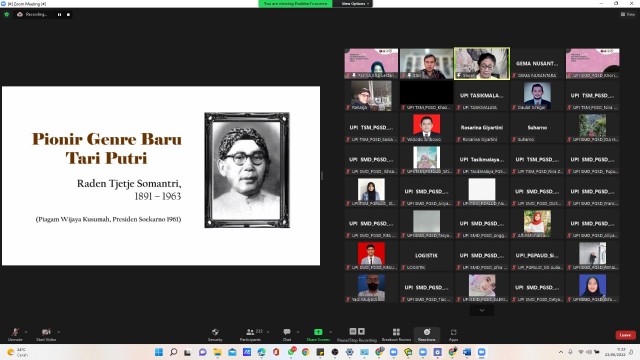Start Video from the Zoom toolbar
Image resolution: width=640 pixels, height=360 pixels.
click(x=46, y=334)
